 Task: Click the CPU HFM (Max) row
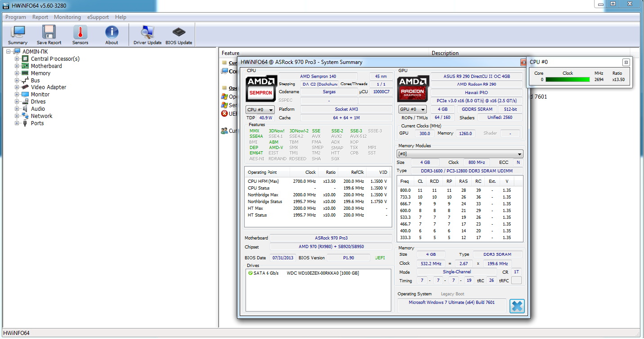318,181
